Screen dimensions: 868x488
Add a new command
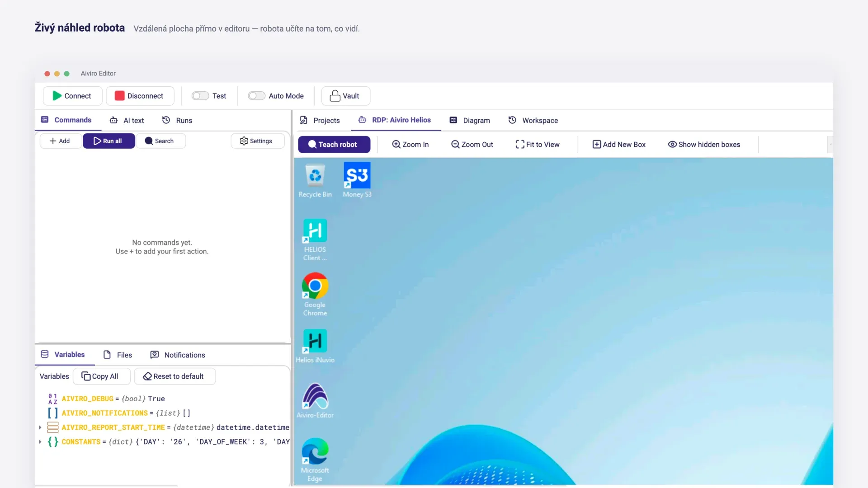61,141
